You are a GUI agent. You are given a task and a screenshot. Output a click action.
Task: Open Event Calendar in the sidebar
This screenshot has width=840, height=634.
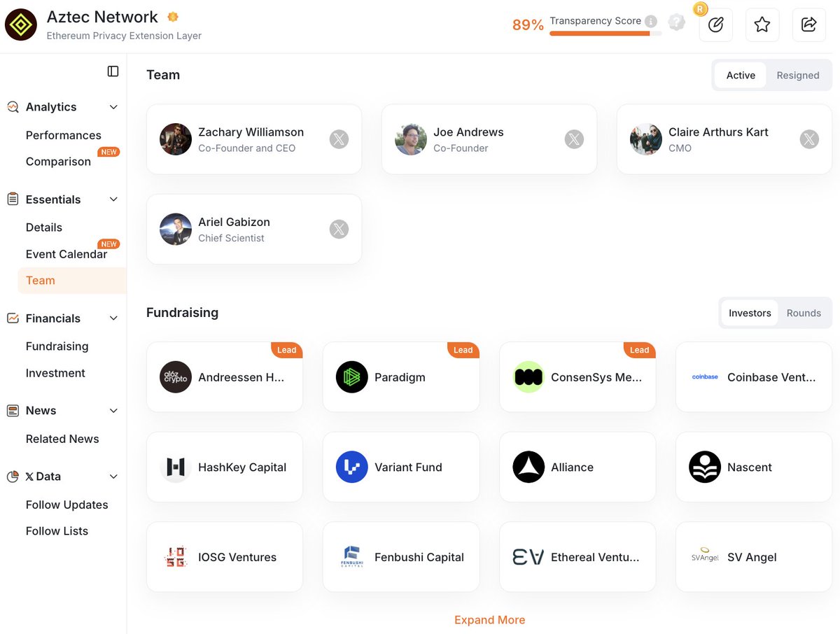coord(66,254)
